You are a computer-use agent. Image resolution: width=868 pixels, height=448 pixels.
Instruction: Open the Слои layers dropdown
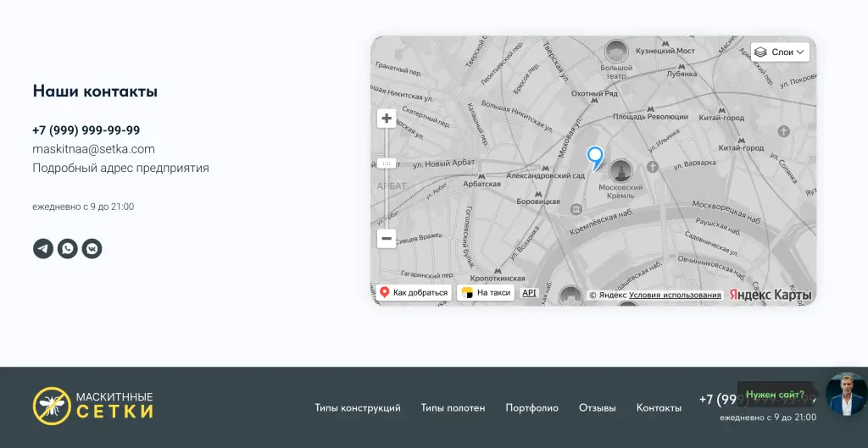(x=780, y=52)
